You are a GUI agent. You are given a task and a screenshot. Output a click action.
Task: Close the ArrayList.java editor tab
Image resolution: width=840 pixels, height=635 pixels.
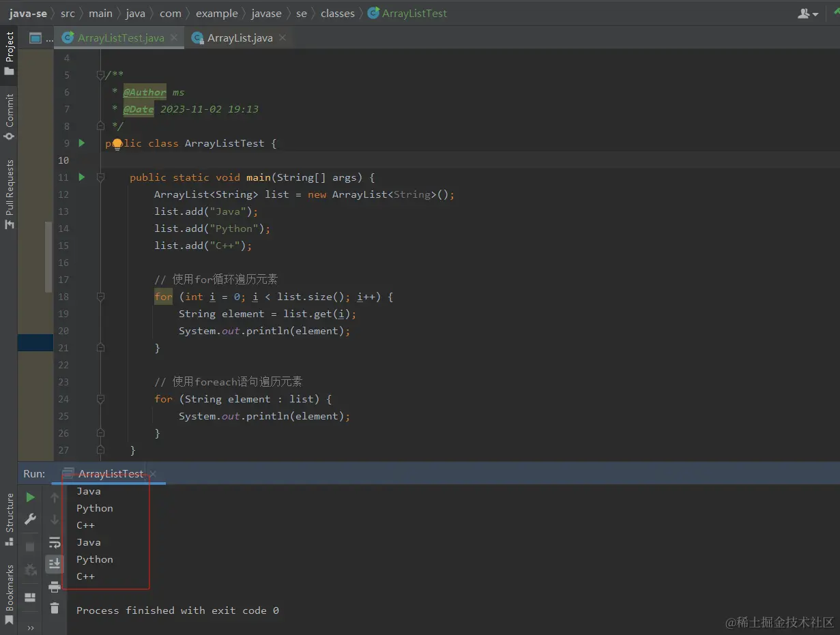point(282,38)
